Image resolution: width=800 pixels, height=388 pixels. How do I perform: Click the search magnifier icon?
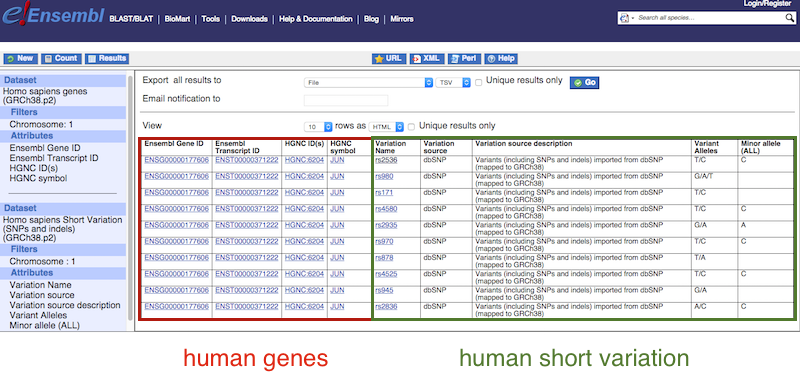pos(789,18)
